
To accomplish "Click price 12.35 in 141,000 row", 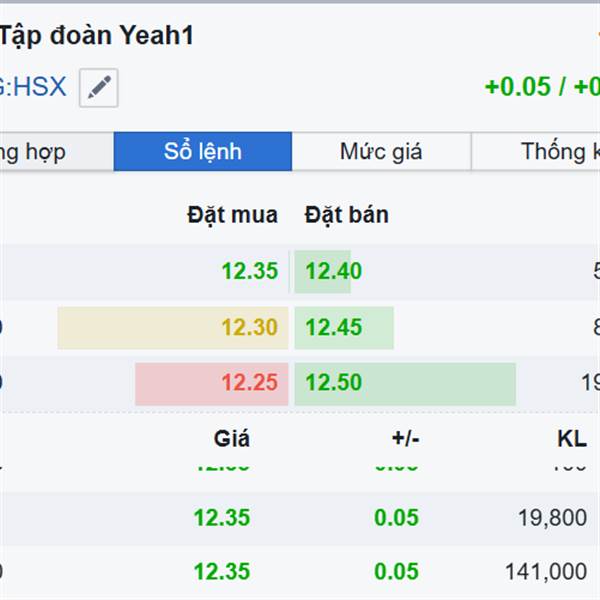I will [222, 572].
